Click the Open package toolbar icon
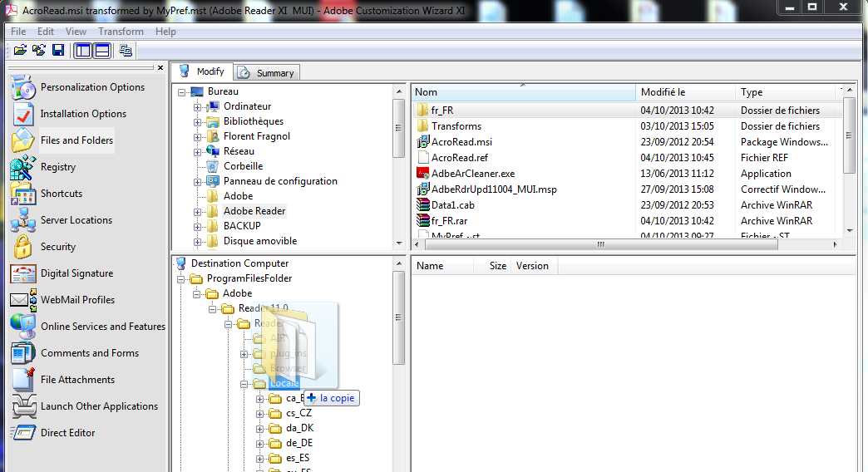Viewport: 868px width, 472px height. 20,51
